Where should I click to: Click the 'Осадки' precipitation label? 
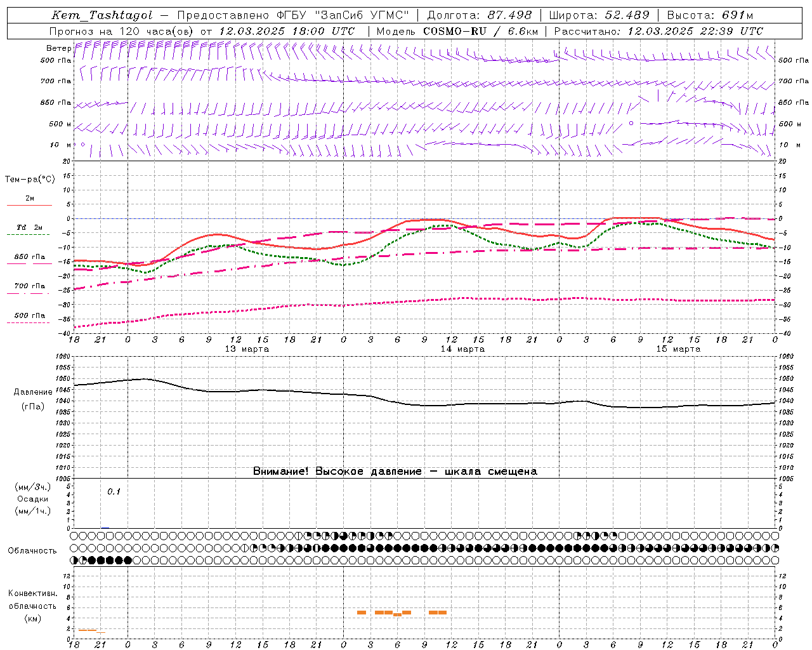[33, 499]
